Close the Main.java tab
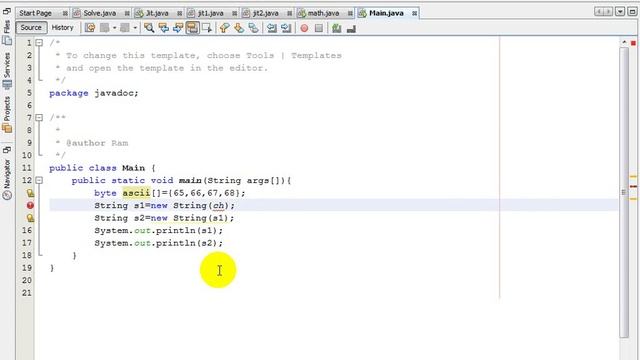This screenshot has height=360, width=640. [x=414, y=13]
